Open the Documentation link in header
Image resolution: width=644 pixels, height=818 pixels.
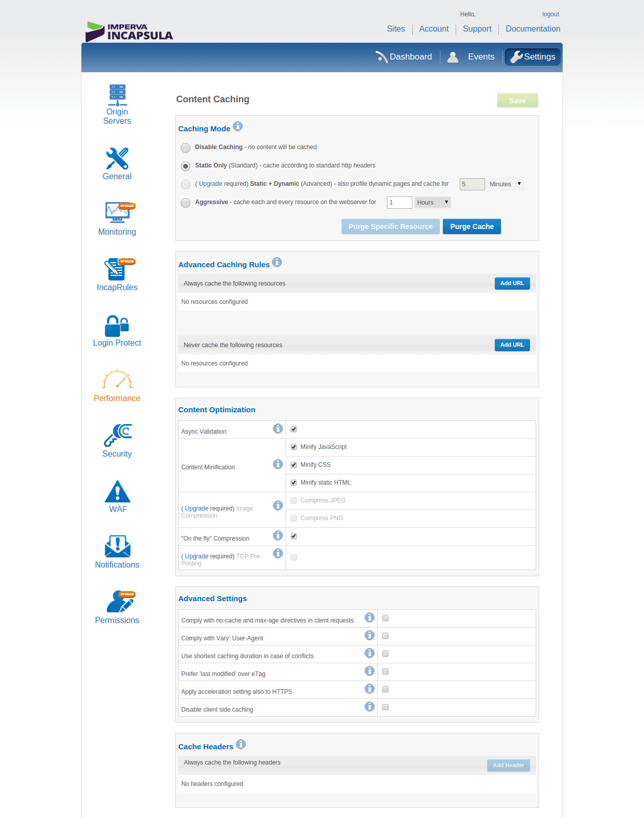(x=533, y=29)
